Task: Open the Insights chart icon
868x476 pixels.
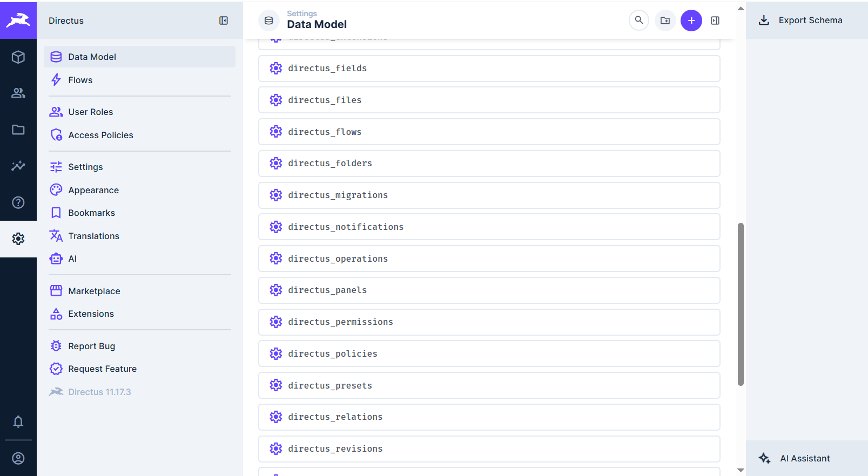Action: pyautogui.click(x=18, y=166)
